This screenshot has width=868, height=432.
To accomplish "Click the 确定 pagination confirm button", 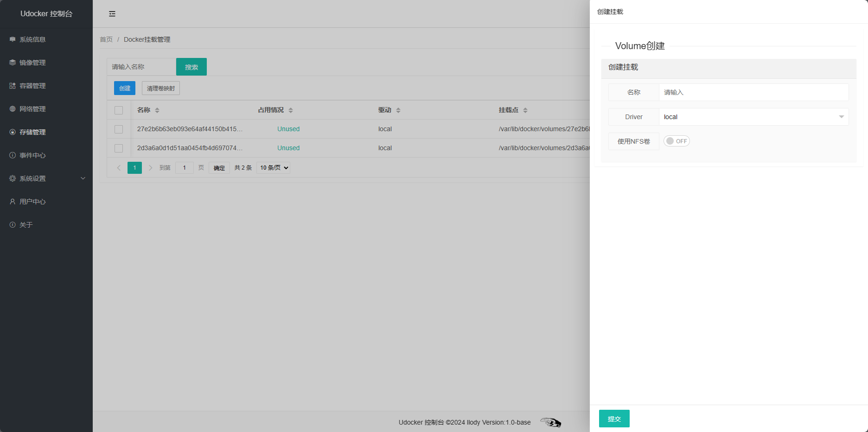I will [x=219, y=168].
